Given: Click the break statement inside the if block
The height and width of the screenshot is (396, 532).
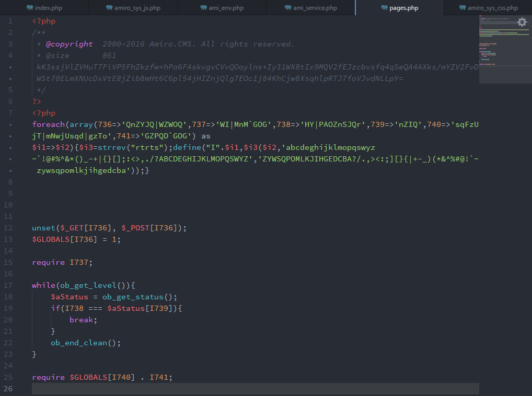Looking at the screenshot, I should tap(83, 320).
